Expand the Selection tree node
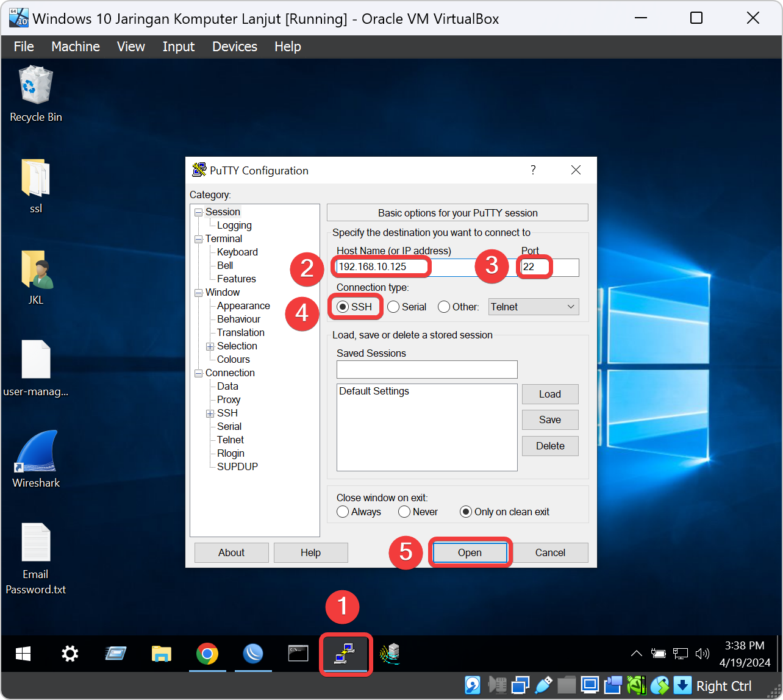This screenshot has width=783, height=700. point(210,346)
